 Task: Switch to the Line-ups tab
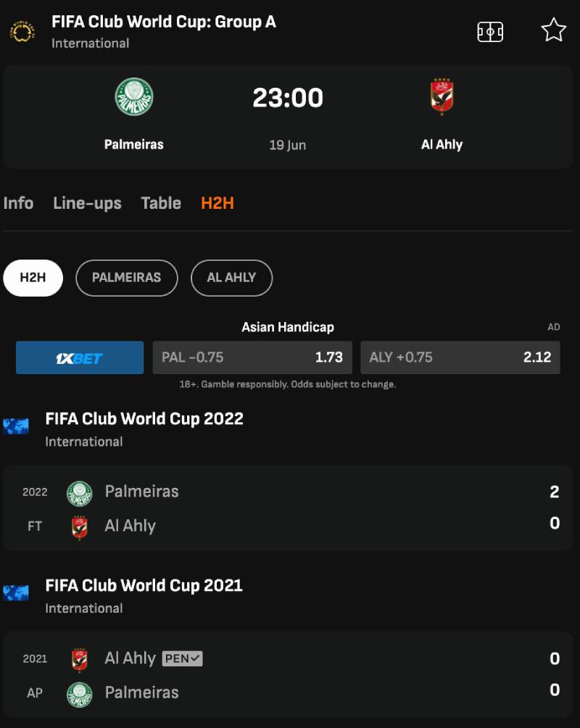(87, 203)
